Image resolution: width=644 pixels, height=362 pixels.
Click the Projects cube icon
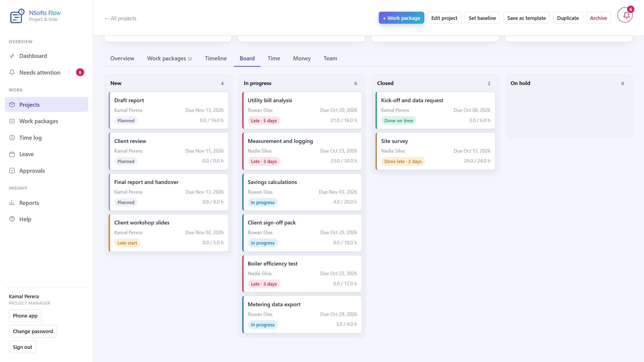pos(12,105)
